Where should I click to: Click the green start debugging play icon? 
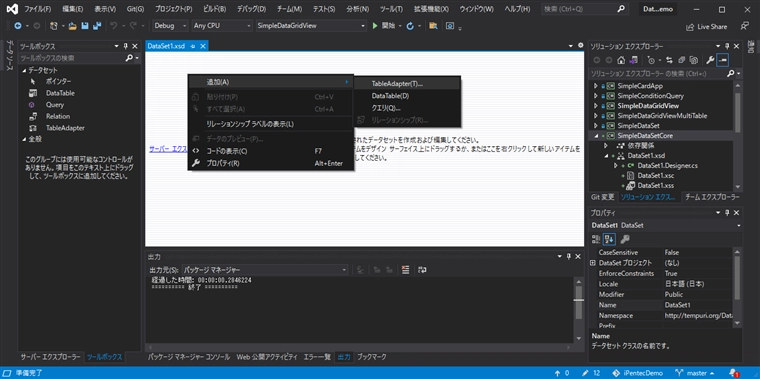[x=375, y=26]
